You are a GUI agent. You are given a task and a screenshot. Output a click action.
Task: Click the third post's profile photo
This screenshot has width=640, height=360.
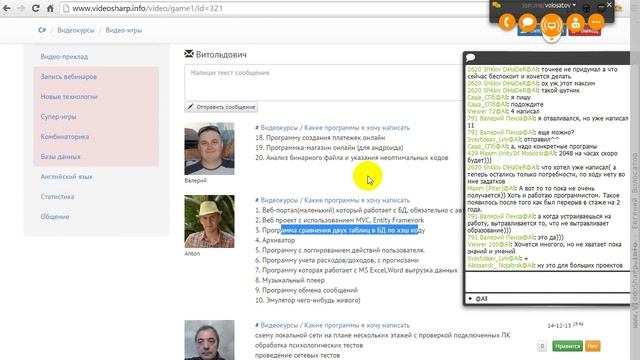[x=209, y=340]
